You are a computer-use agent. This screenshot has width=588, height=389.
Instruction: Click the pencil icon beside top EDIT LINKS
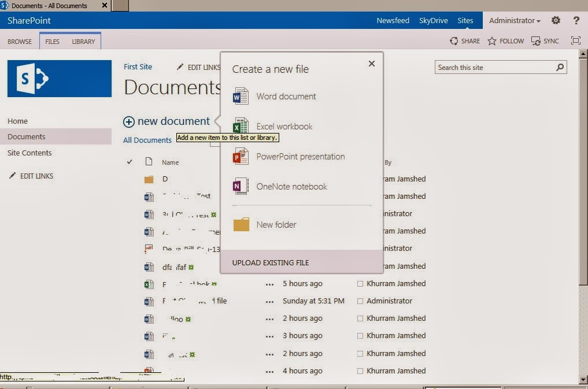[180, 66]
